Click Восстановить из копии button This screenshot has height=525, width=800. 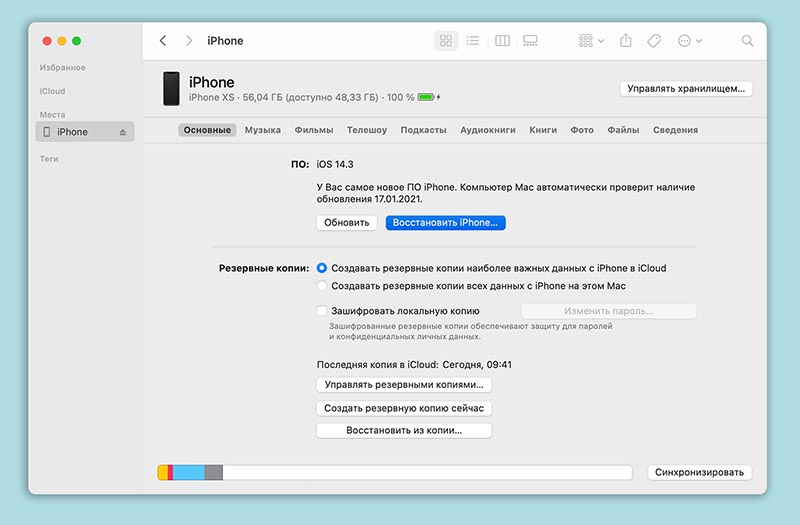[x=404, y=431]
